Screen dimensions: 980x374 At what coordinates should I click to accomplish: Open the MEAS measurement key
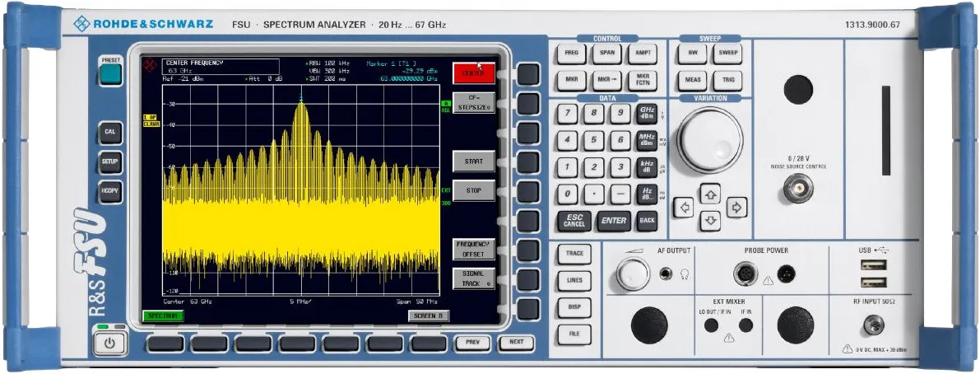693,81
